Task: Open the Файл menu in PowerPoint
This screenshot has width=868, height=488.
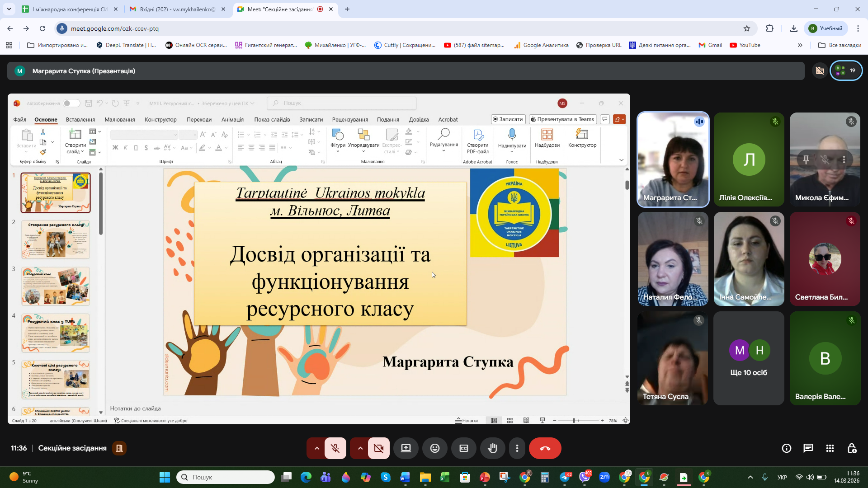Action: tap(19, 119)
